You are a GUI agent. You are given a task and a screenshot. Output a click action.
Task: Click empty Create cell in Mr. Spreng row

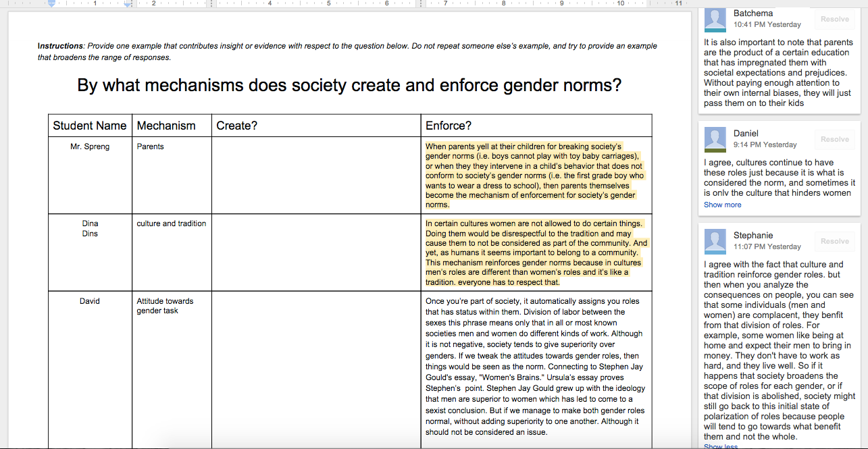315,175
